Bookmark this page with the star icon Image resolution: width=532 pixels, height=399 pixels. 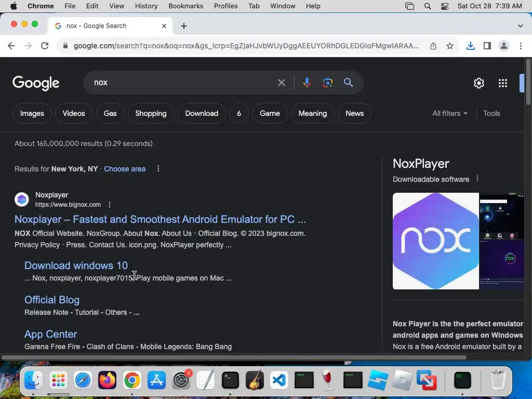(x=450, y=46)
